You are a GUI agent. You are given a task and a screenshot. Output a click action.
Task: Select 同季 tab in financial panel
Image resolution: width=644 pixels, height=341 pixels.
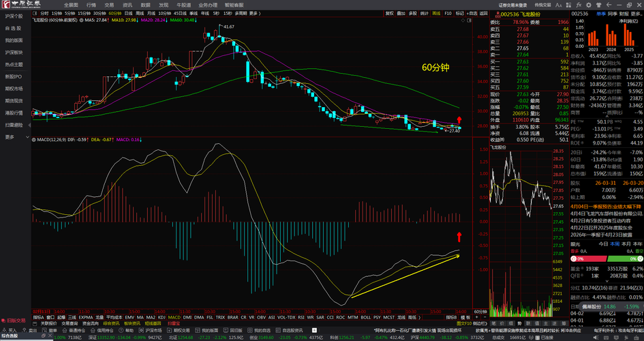[x=613, y=14]
